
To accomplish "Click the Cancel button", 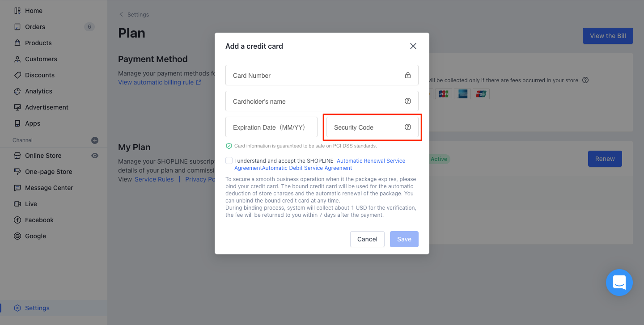I will tap(367, 239).
